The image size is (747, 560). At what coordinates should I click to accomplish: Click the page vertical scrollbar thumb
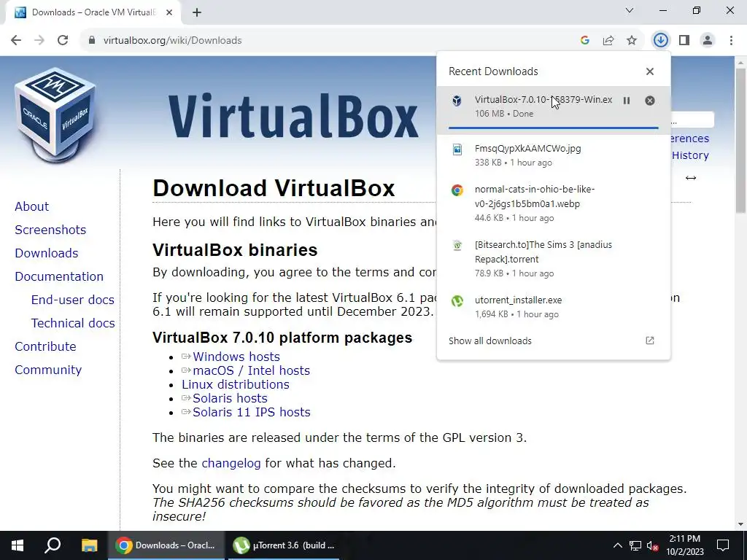point(741,141)
